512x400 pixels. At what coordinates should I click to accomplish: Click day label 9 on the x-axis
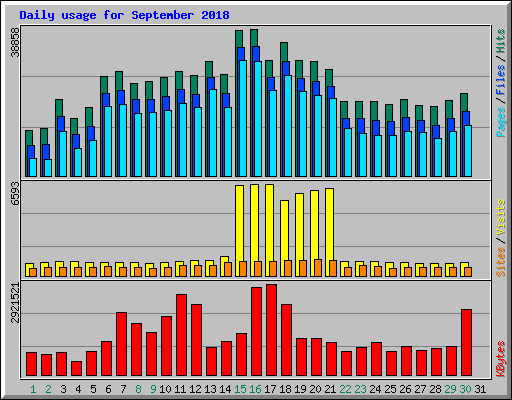click(x=153, y=389)
